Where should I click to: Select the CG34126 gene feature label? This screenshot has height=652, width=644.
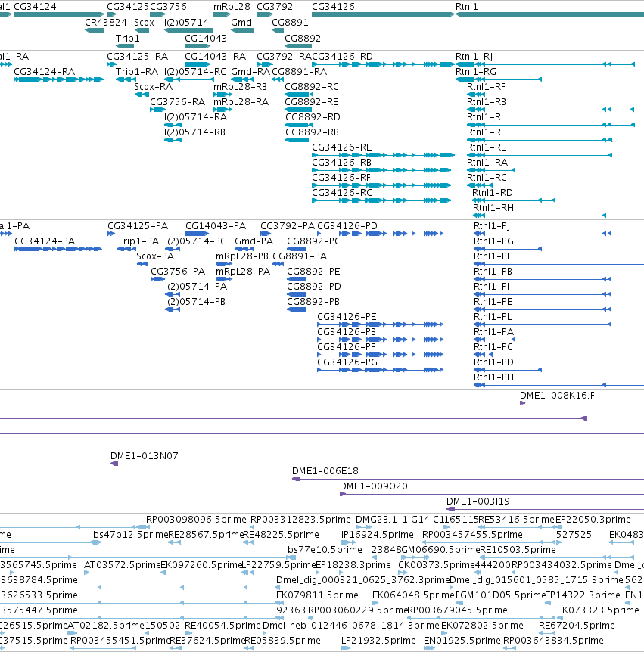tap(333, 7)
